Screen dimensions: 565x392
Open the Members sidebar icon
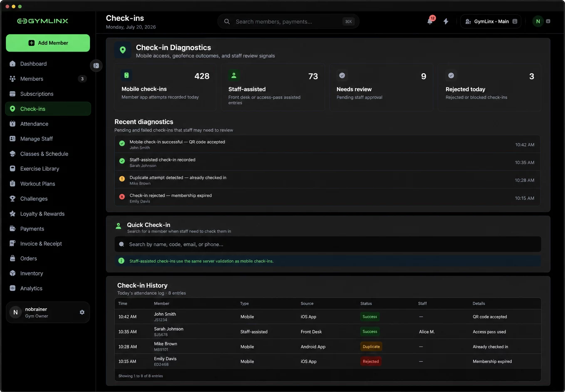[12, 79]
